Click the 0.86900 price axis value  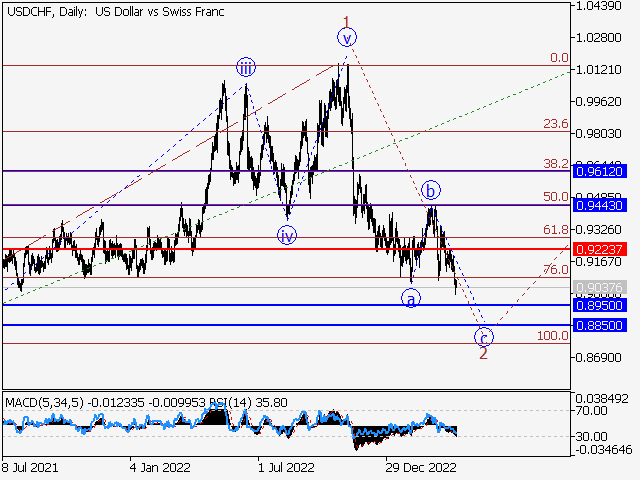coord(598,358)
